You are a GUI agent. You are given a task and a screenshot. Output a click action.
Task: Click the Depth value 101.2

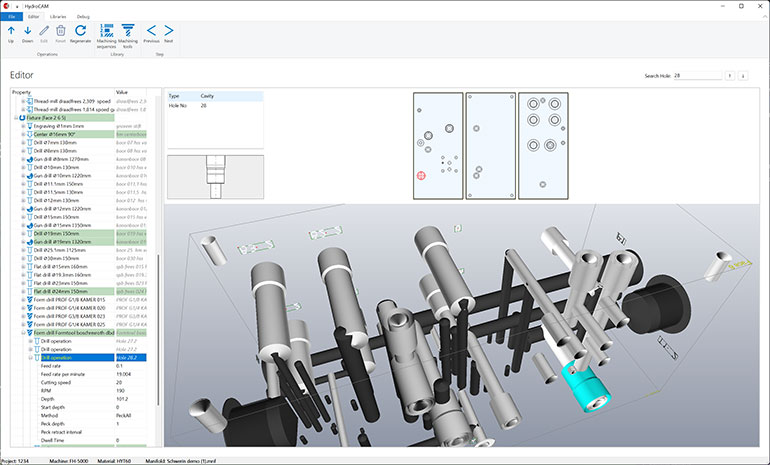(x=122, y=399)
